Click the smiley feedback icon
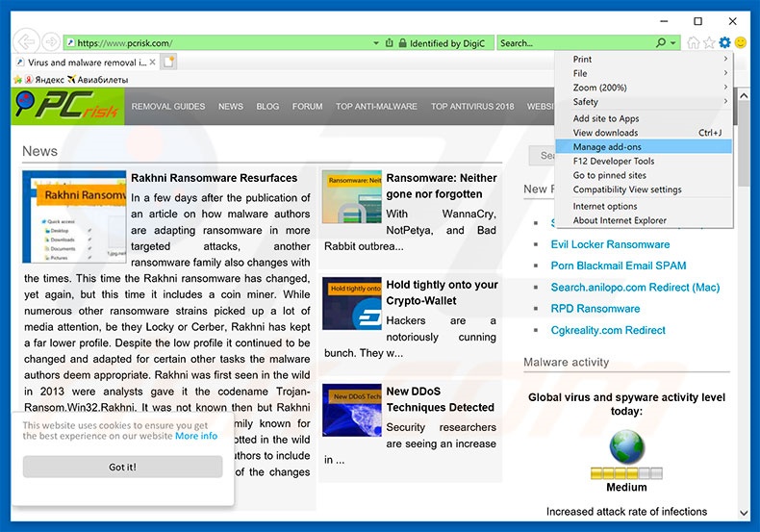The image size is (760, 532). click(741, 42)
